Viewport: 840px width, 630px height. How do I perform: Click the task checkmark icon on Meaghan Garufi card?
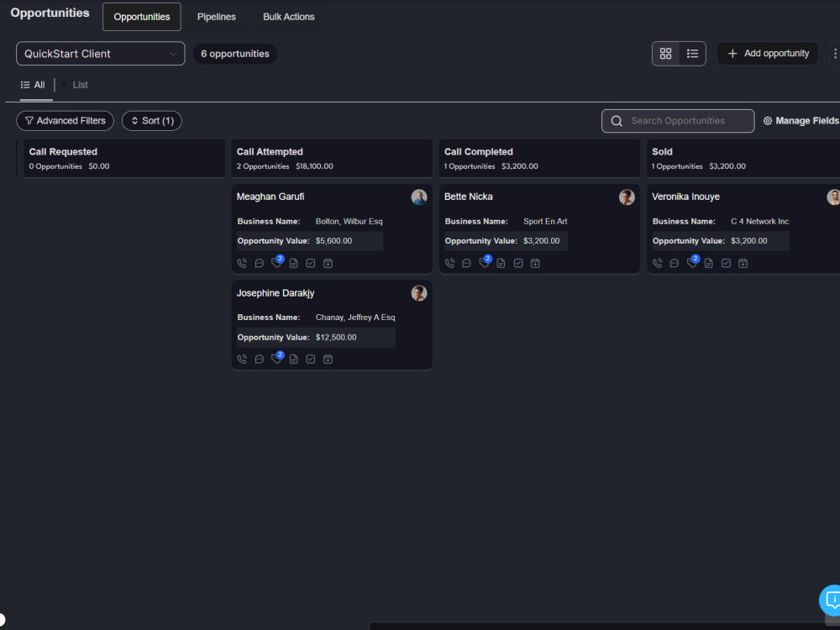coord(311,263)
